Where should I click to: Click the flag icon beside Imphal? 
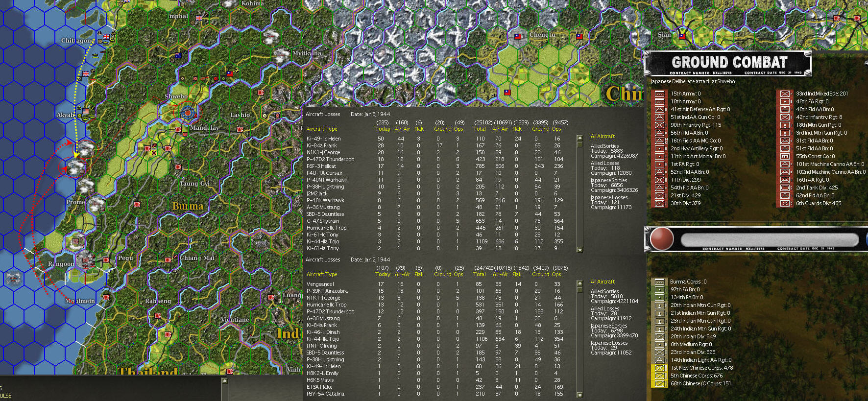click(199, 18)
